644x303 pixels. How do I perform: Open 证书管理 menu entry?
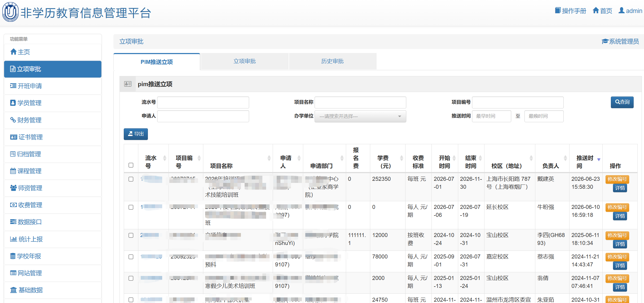pos(53,137)
